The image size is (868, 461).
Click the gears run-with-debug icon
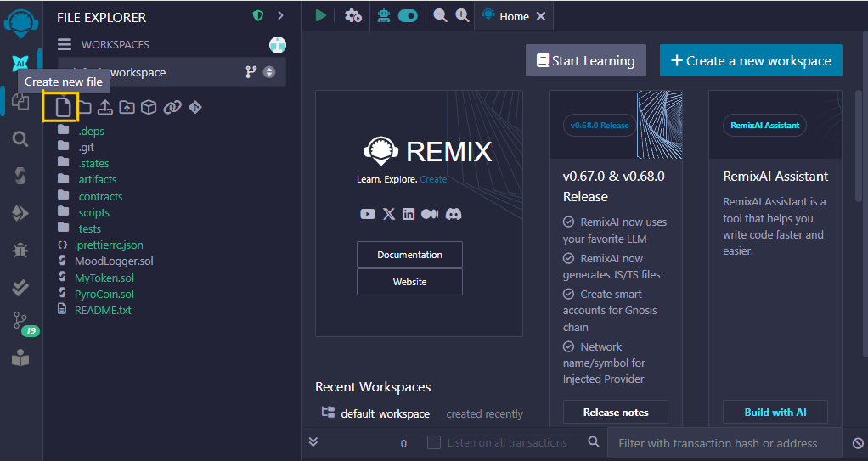click(353, 15)
